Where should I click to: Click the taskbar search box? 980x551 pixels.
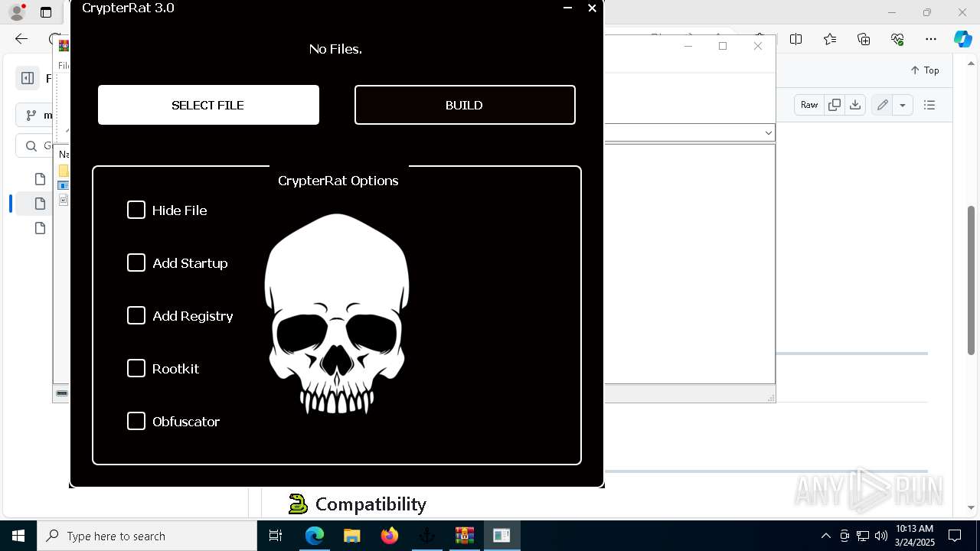tap(147, 536)
